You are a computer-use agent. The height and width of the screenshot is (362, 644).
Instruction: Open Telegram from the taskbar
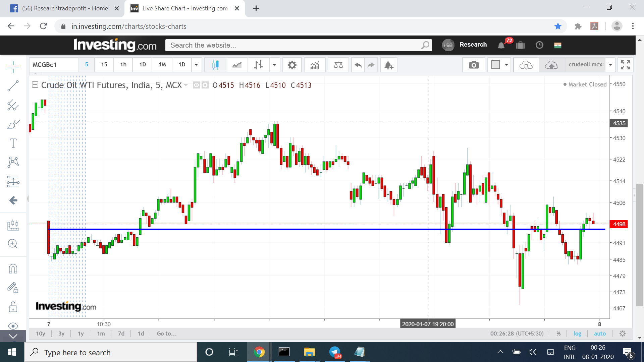point(335,352)
